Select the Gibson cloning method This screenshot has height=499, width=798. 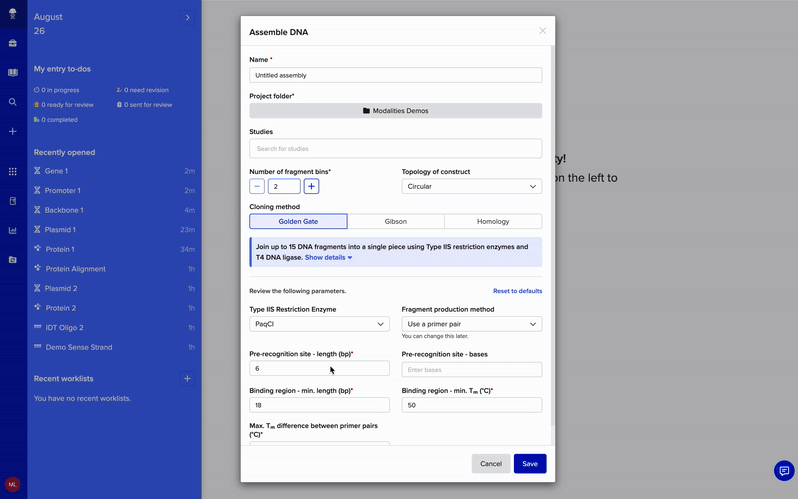[396, 221]
